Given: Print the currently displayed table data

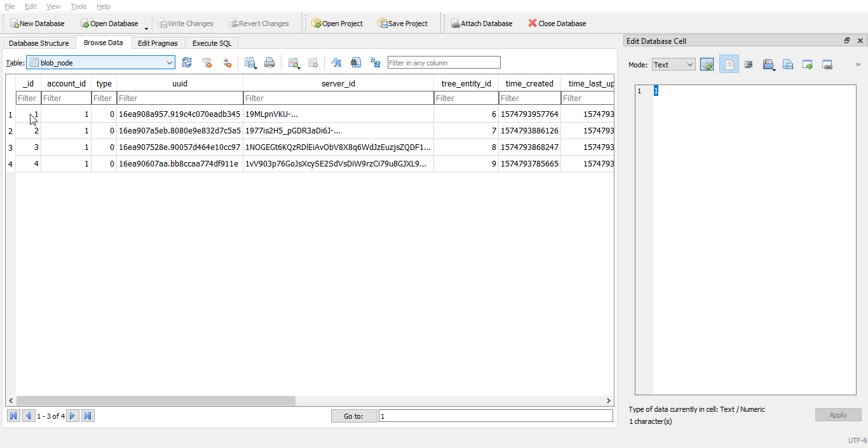Looking at the screenshot, I should click(x=269, y=62).
